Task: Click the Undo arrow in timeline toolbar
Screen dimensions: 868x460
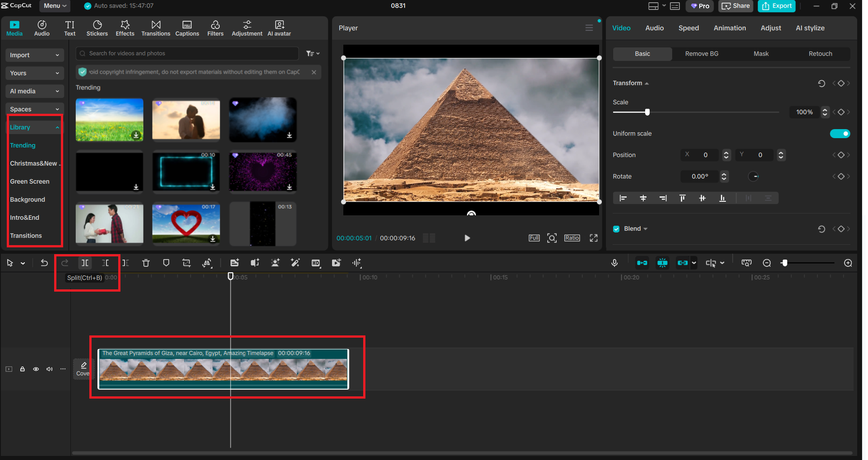Action: pyautogui.click(x=44, y=263)
